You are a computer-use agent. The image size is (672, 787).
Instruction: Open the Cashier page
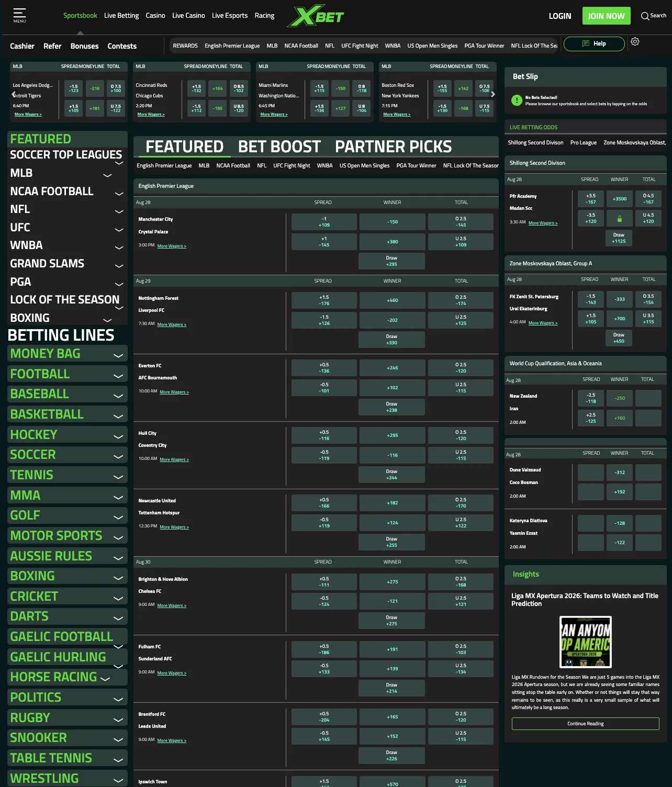tap(22, 46)
